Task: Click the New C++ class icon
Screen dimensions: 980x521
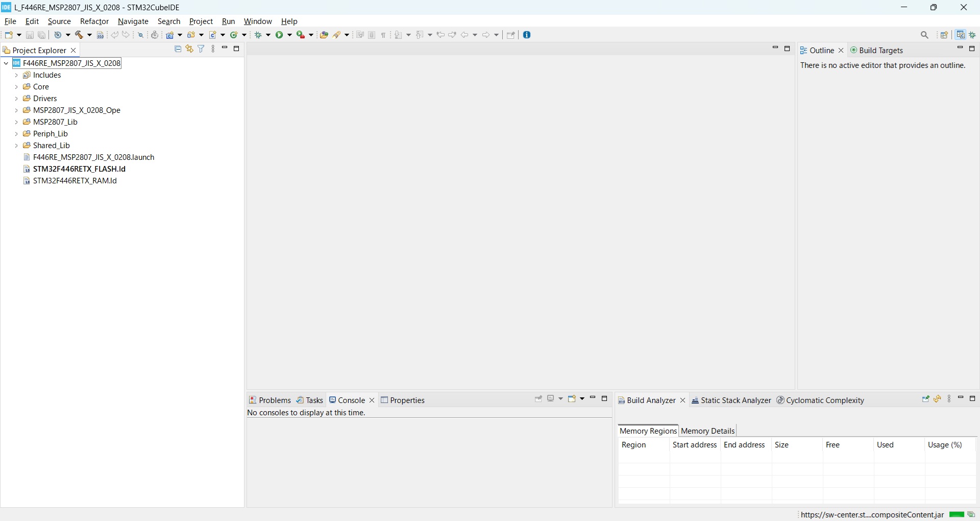Action: [x=234, y=35]
